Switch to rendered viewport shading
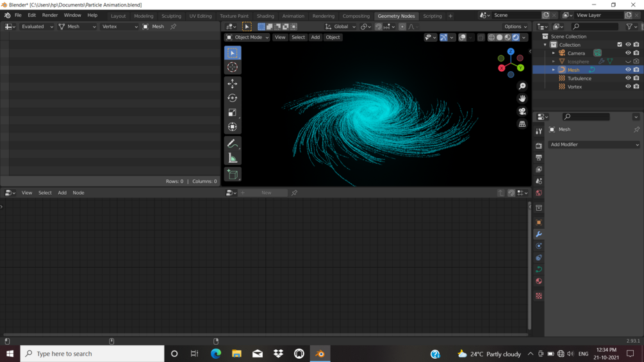 tap(516, 37)
